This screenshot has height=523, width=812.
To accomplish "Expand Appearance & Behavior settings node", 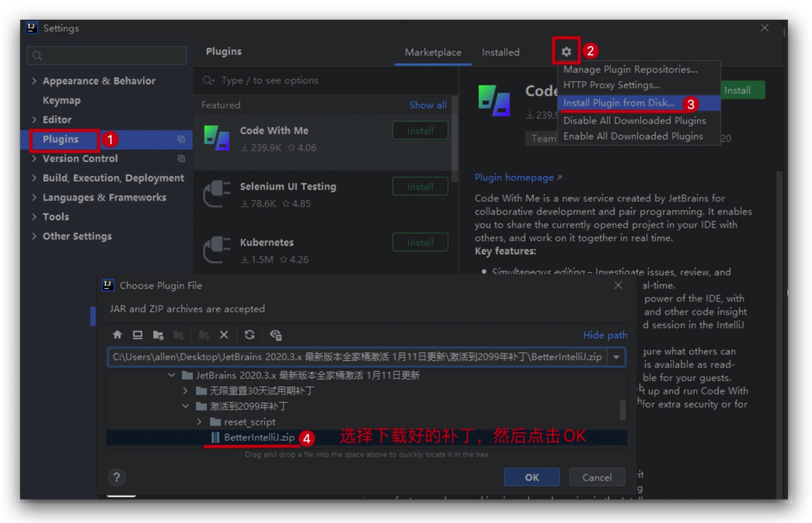I will click(x=34, y=80).
